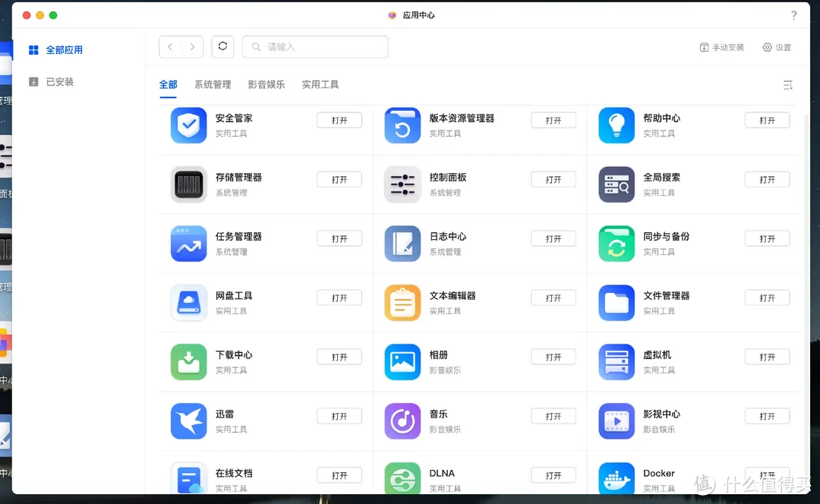820x504 pixels.
Task: Switch to the 影音娱乐 tab
Action: click(x=266, y=84)
